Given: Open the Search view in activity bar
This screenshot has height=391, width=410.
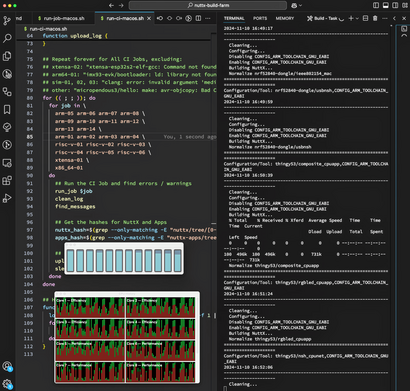Looking at the screenshot, I should [7, 38].
